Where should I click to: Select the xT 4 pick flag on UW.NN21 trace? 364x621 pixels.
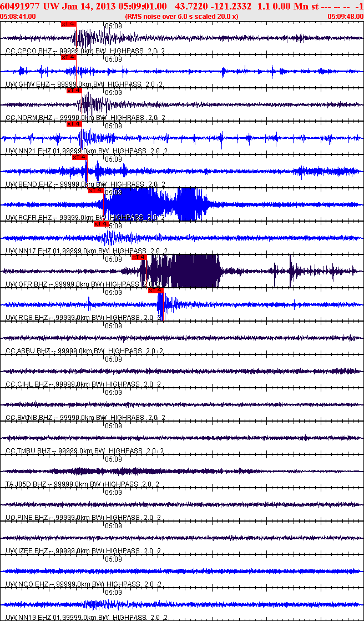pyautogui.click(x=74, y=124)
